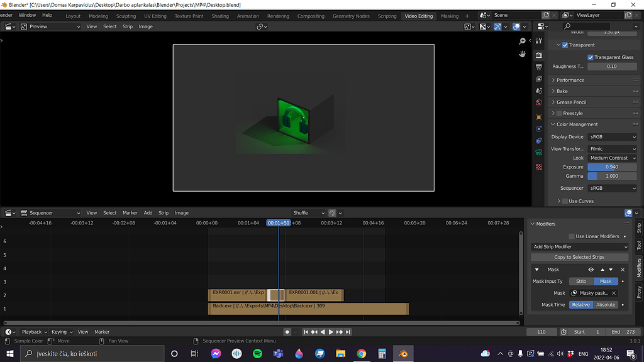Viewport: 644px width, 362px height.
Task: Open the Texture properties checker icon
Action: [x=539, y=167]
